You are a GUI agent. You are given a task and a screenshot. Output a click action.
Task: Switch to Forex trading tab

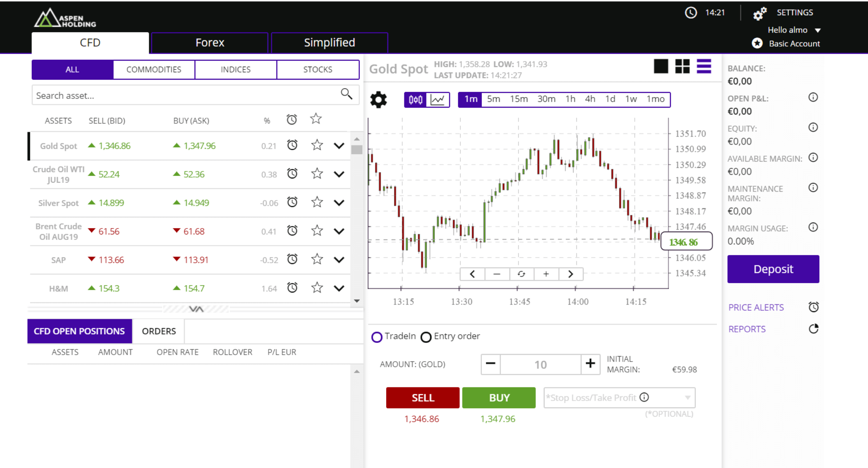point(209,42)
